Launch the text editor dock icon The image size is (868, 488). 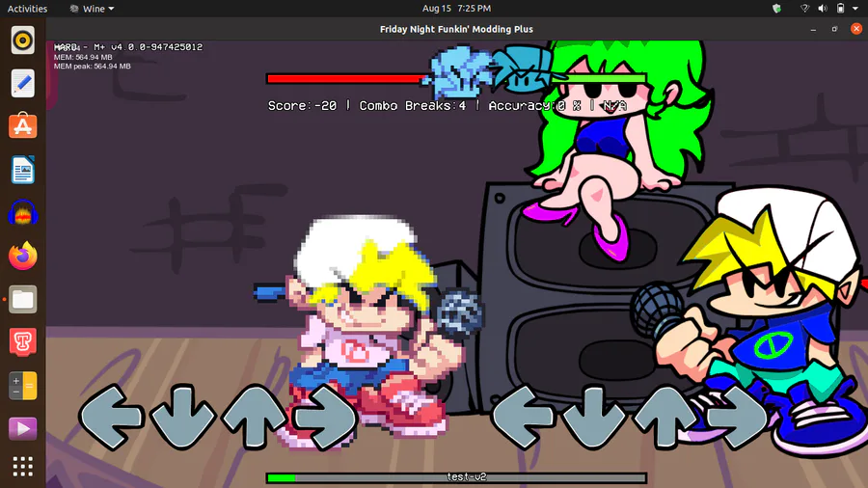coord(23,84)
